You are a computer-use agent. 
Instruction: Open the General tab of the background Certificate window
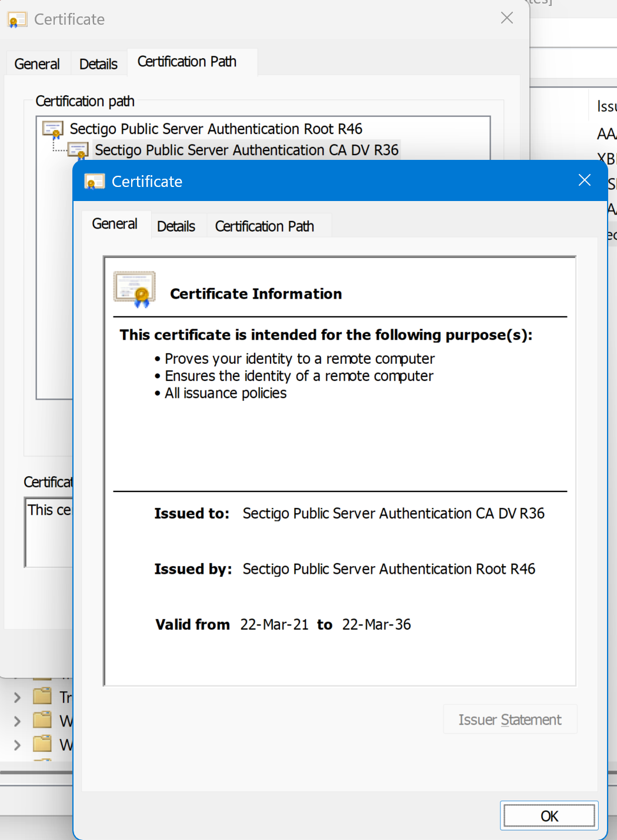37,64
